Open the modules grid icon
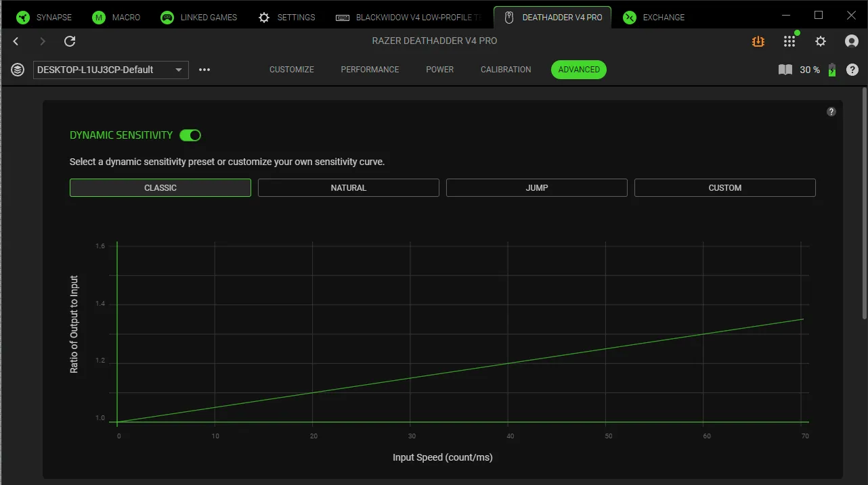The width and height of the screenshot is (868, 485). pyautogui.click(x=789, y=41)
